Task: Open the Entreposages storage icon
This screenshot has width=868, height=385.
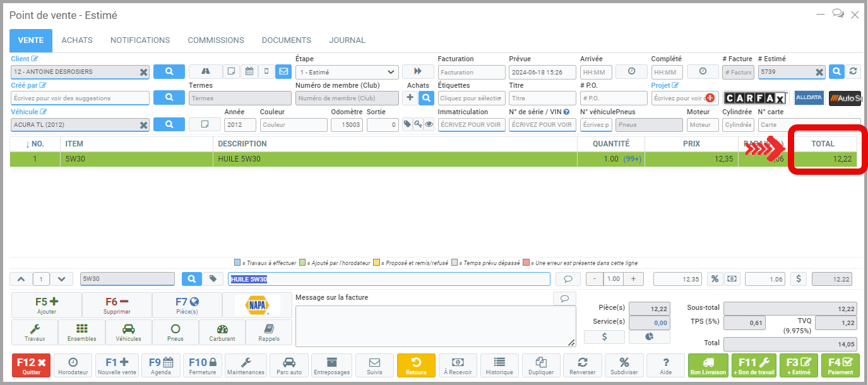Action: point(332,365)
